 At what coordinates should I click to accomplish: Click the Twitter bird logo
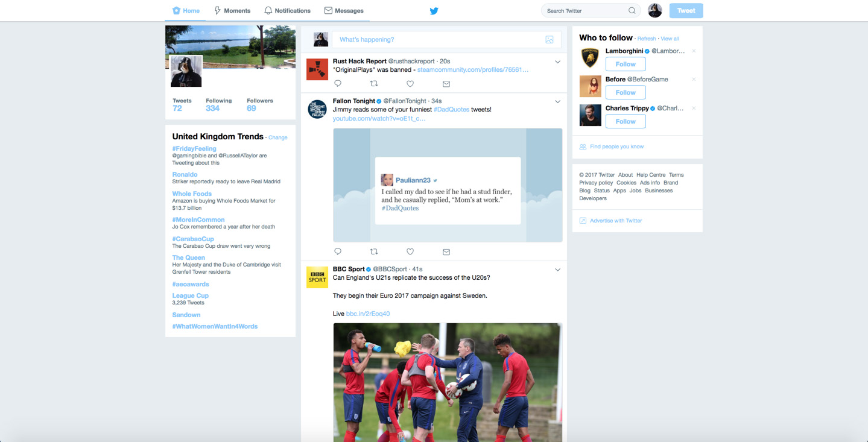tap(434, 11)
